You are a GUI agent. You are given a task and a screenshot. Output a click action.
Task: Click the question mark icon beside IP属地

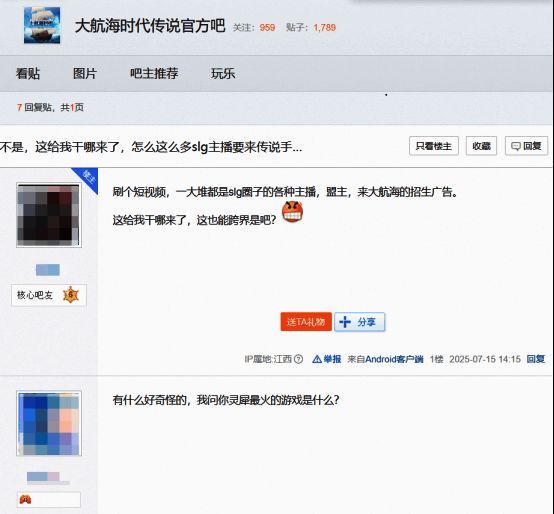(x=299, y=359)
